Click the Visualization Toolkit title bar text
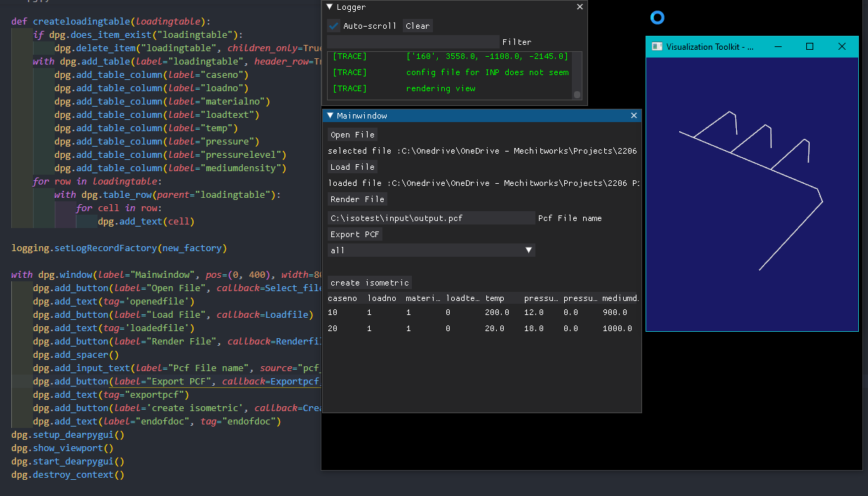The image size is (868, 496). point(710,46)
